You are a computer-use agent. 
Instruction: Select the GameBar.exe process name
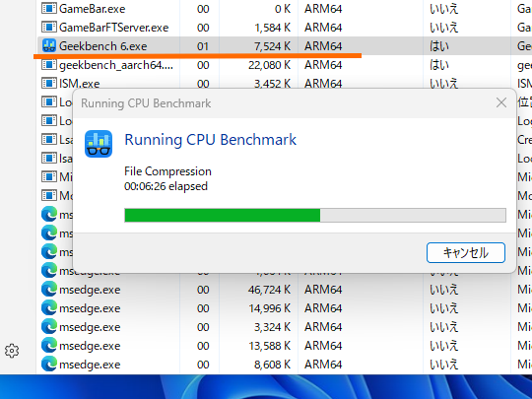93,9
